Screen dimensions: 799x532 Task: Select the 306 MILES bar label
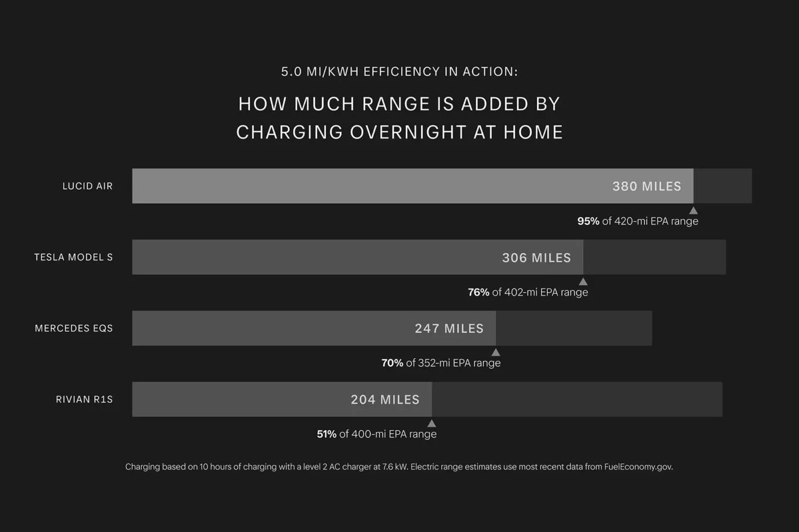pos(536,258)
